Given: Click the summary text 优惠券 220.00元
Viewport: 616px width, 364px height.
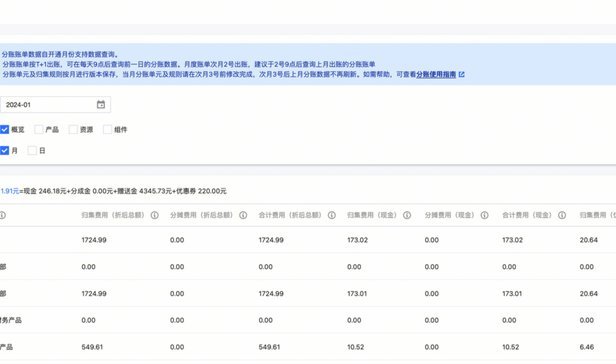Looking at the screenshot, I should point(202,191).
